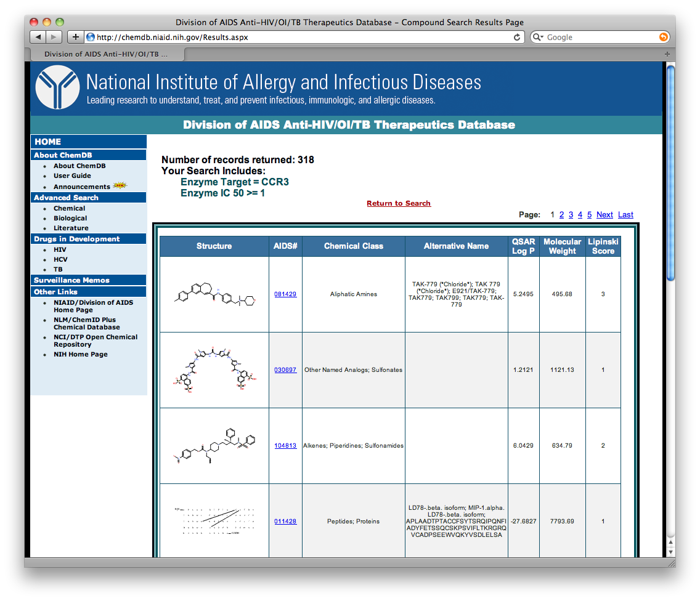The width and height of the screenshot is (700, 601).
Task: Click the QSAR Log P value 6.0429
Action: 523,446
